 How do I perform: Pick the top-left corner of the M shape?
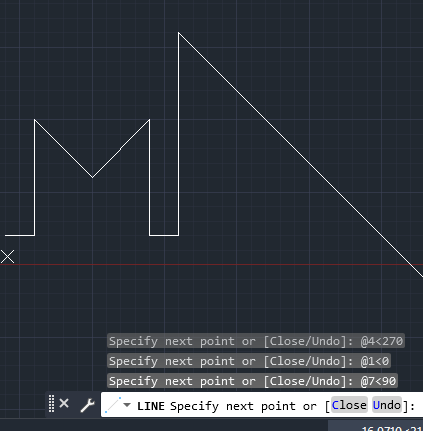tap(35, 119)
